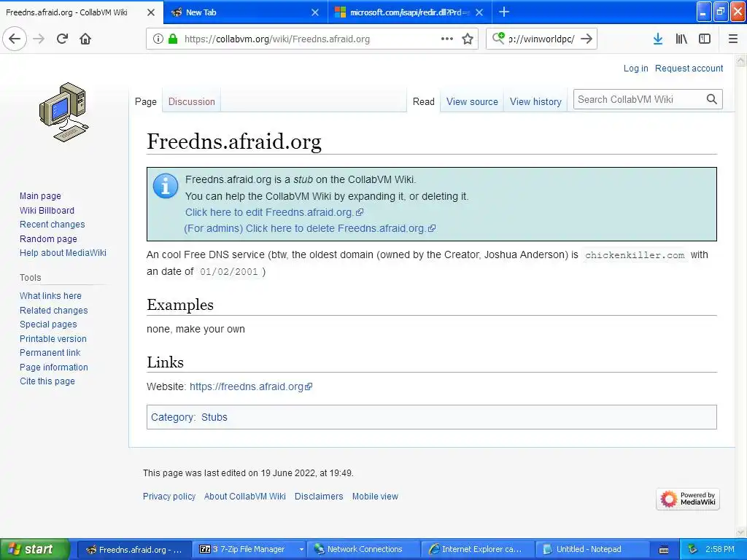Open Special pages link

tap(48, 324)
